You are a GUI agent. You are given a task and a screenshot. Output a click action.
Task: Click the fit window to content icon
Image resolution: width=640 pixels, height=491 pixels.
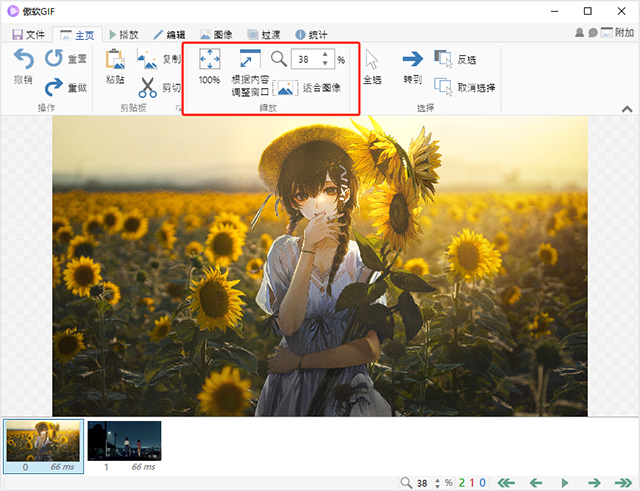[x=250, y=58]
